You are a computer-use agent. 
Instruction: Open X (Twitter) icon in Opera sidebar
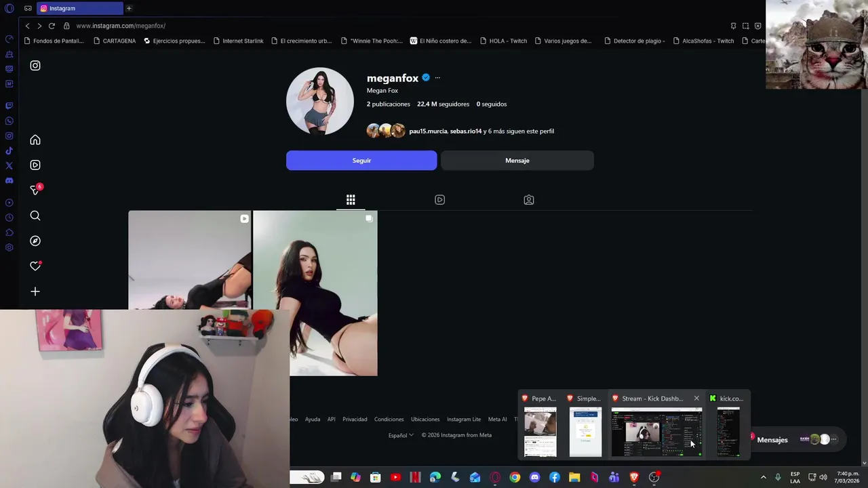point(9,165)
